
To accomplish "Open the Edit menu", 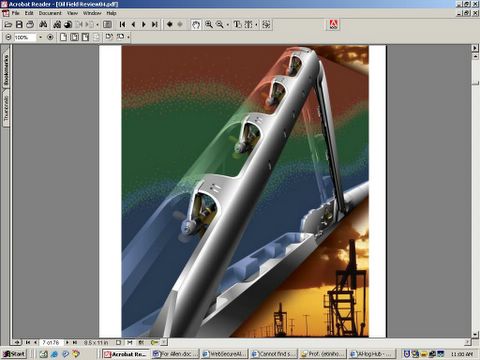I will click(29, 13).
